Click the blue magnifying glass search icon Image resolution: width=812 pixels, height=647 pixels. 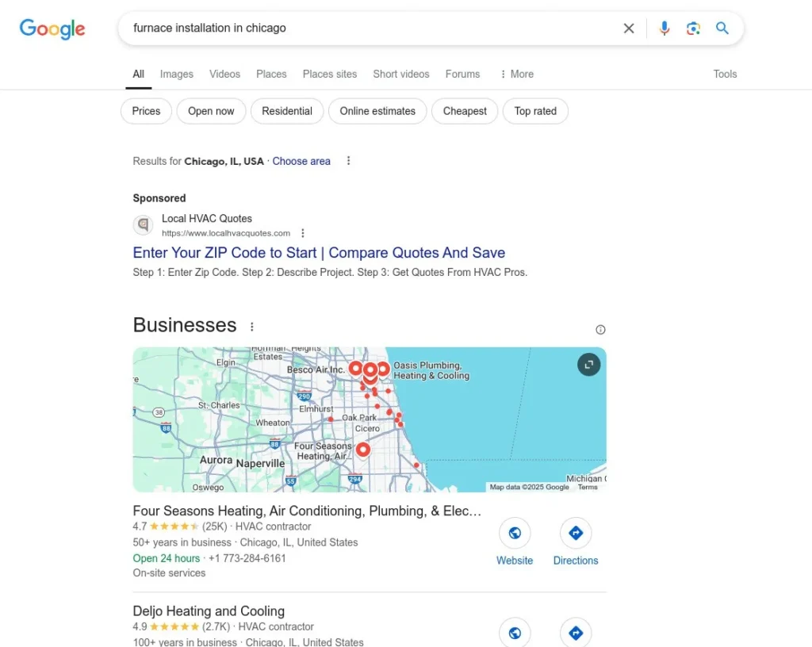point(722,29)
